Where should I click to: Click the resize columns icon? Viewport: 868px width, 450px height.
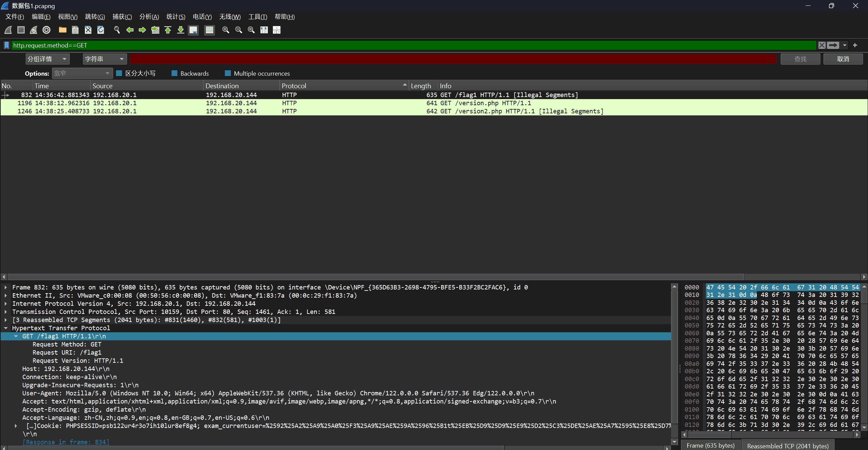click(x=264, y=30)
